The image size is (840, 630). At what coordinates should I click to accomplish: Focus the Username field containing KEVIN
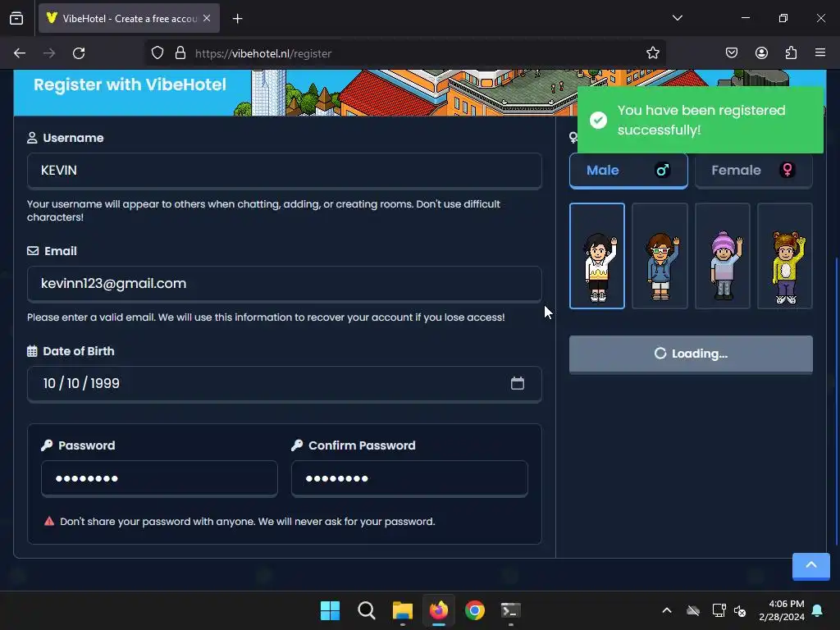click(285, 171)
